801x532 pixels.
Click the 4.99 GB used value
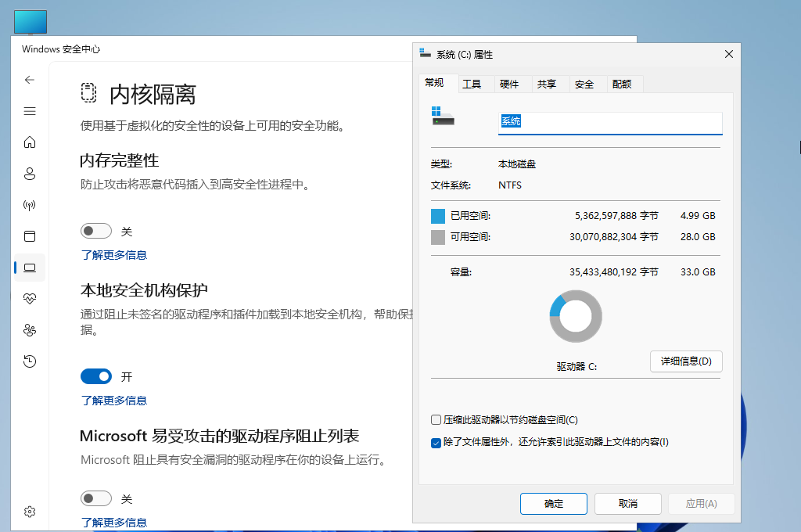(x=698, y=216)
